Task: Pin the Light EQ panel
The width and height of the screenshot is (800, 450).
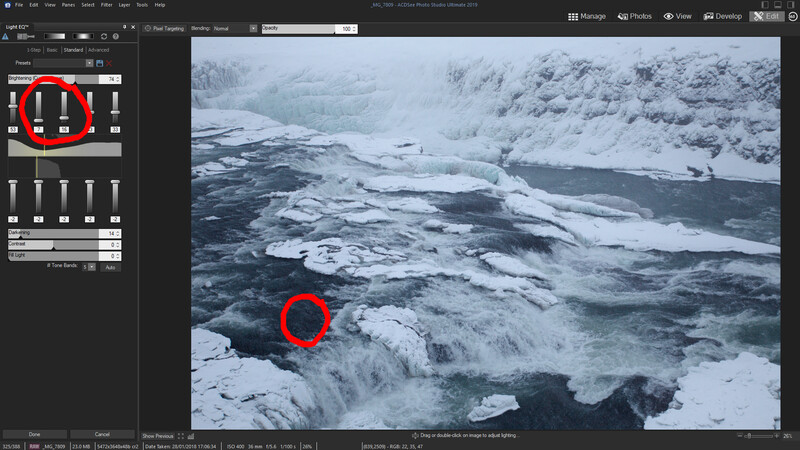Action: pos(124,27)
